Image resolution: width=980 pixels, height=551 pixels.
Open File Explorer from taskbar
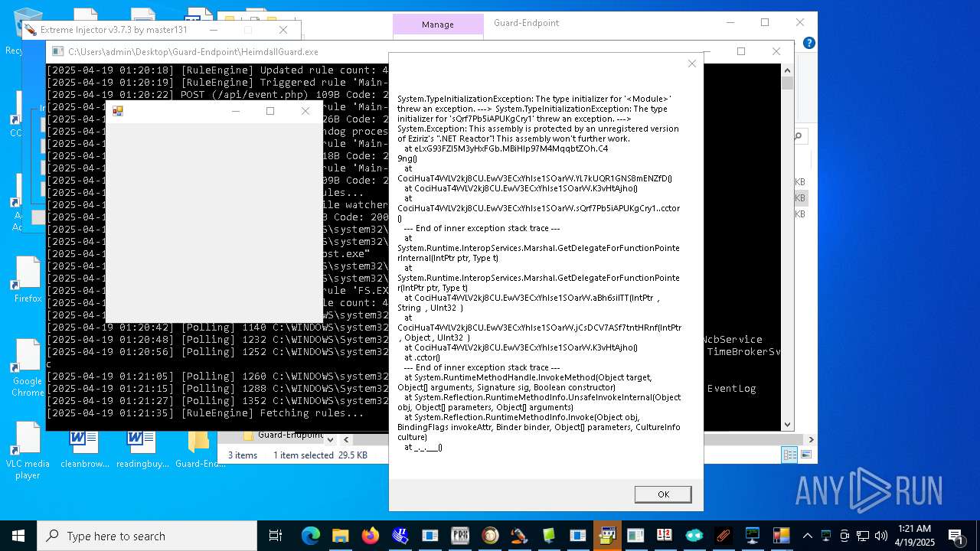point(341,536)
